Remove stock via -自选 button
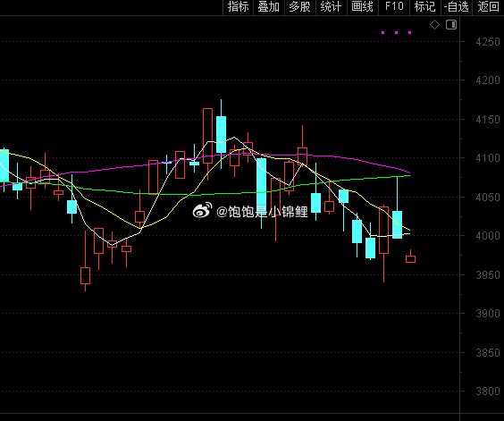This screenshot has width=504, height=421. 456,7
